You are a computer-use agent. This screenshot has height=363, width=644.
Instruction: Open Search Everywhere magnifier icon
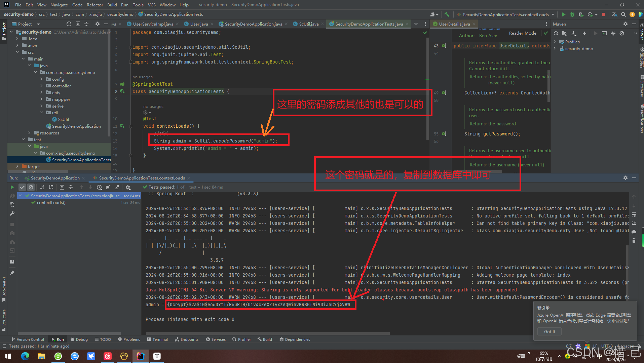(x=623, y=14)
